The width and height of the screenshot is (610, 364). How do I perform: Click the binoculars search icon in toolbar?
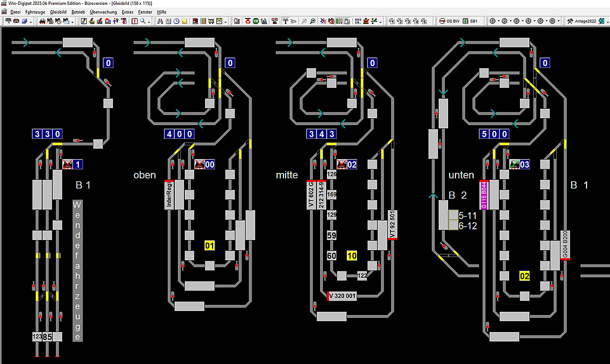(160, 21)
